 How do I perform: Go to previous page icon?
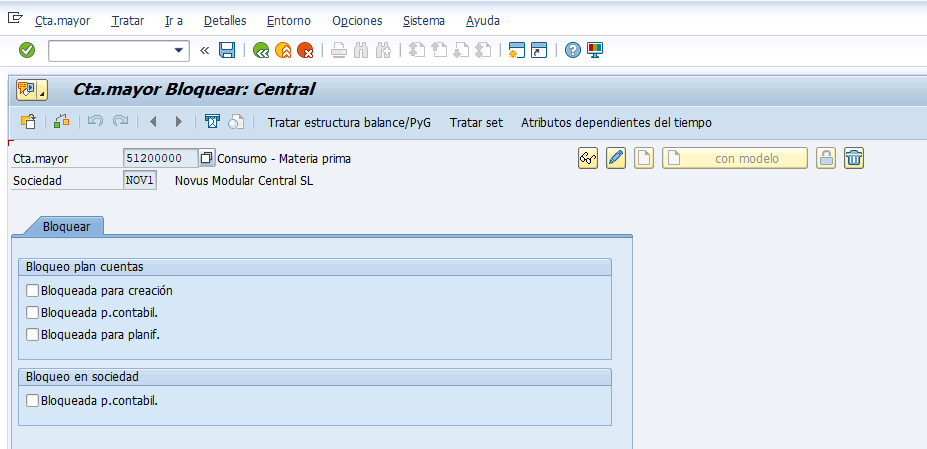(439, 51)
